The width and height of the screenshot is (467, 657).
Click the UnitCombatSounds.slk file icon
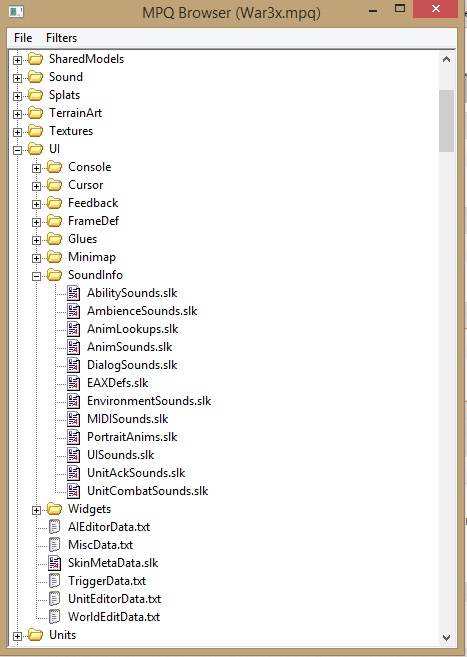pyautogui.click(x=73, y=491)
